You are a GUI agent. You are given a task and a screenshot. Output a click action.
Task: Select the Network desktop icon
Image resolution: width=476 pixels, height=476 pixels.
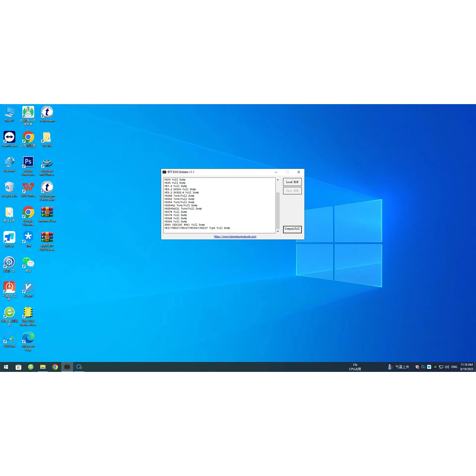[10, 164]
